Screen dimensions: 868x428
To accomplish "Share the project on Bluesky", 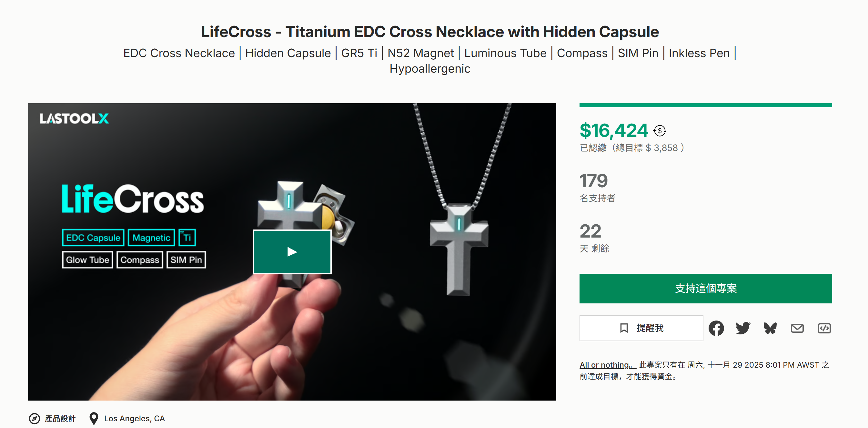I will coord(770,328).
